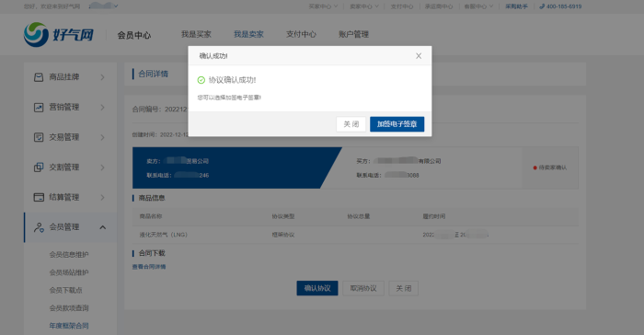Screen dimensions: 644x335
Task: Open the 支付中心 main tab
Action: [301, 34]
